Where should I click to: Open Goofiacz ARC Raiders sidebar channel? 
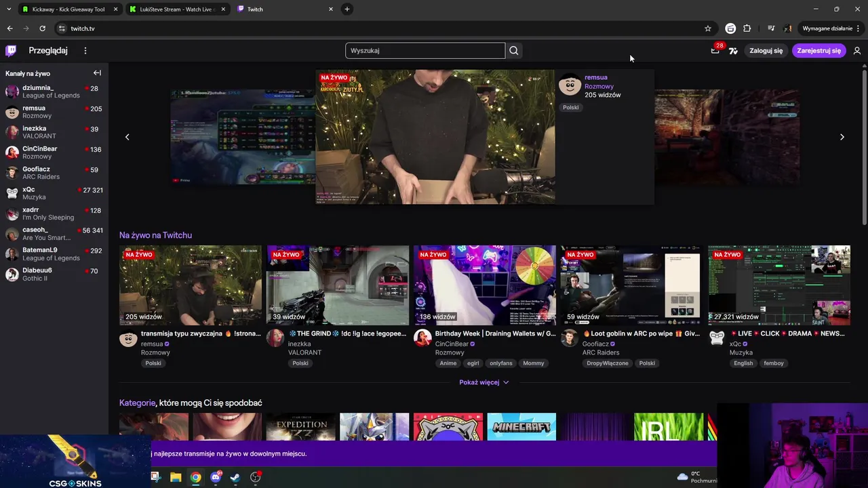(x=54, y=173)
